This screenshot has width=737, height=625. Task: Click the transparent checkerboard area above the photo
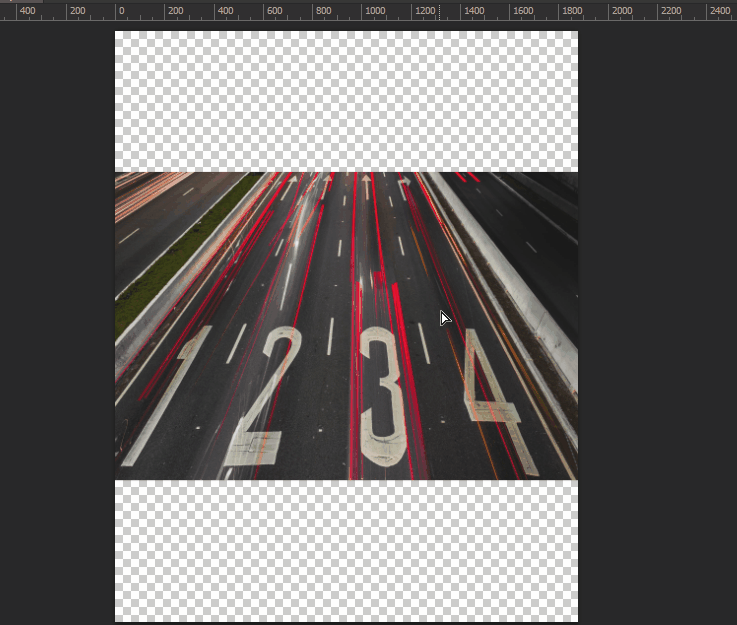point(346,100)
